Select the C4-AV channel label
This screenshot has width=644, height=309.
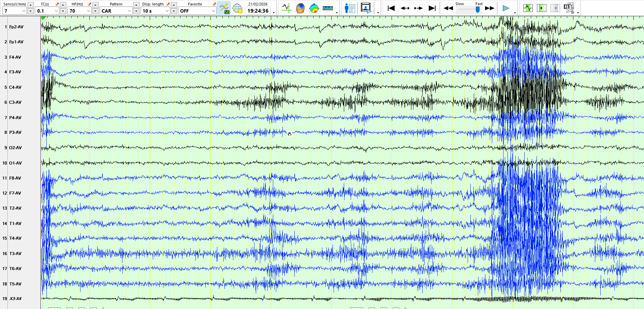[x=15, y=87]
